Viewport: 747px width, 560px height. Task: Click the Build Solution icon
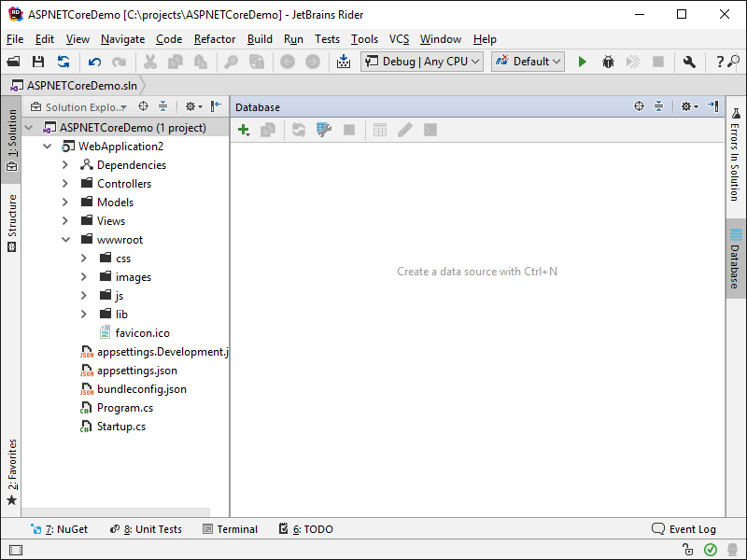[x=344, y=62]
